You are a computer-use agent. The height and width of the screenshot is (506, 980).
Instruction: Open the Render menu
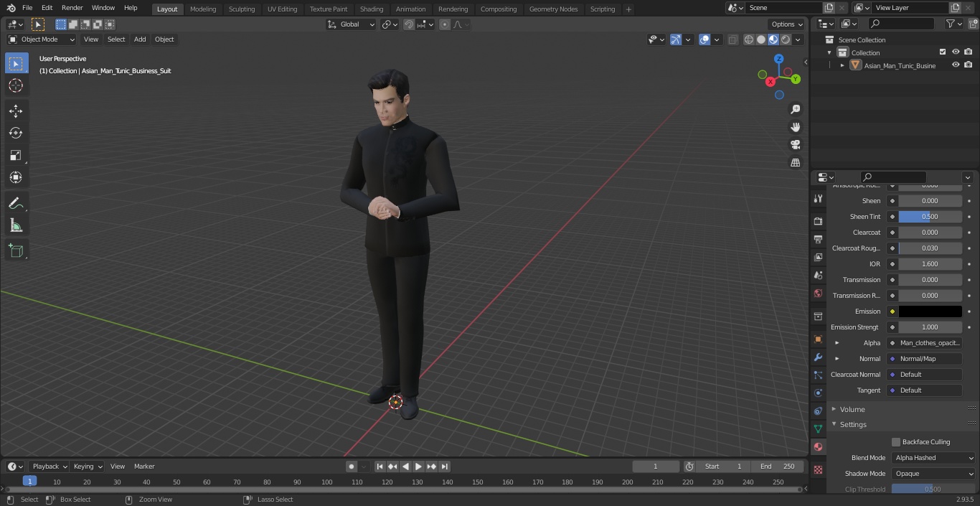click(72, 8)
